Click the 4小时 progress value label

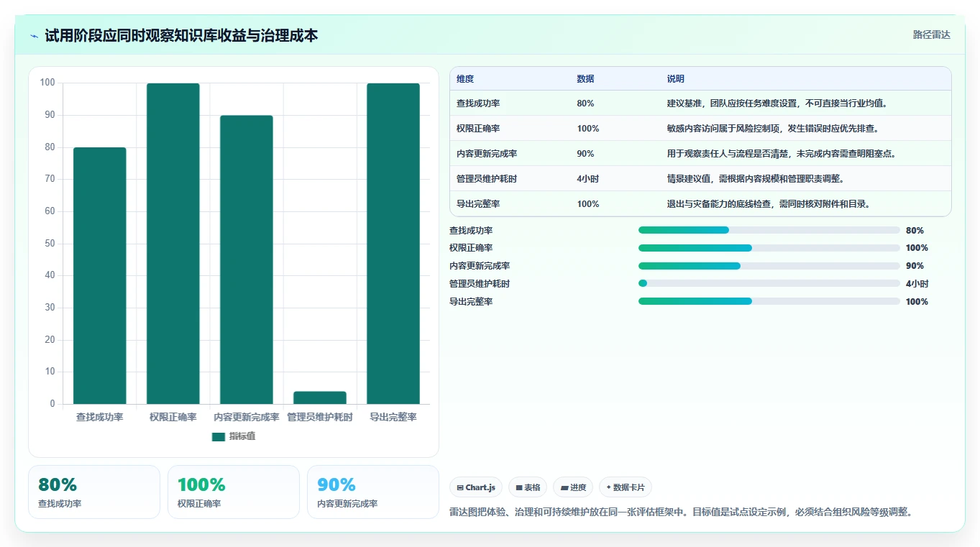click(917, 284)
